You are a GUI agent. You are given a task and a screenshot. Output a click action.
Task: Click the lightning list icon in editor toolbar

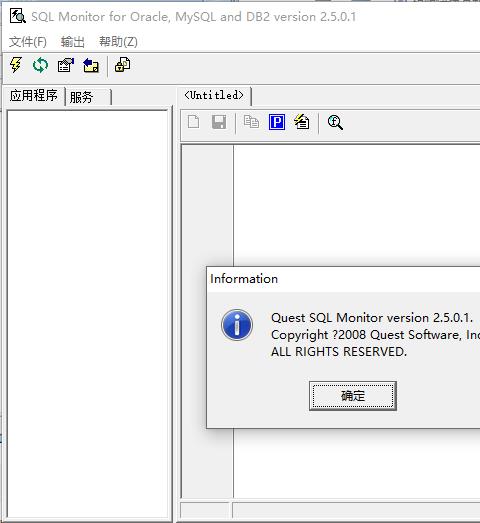point(302,122)
